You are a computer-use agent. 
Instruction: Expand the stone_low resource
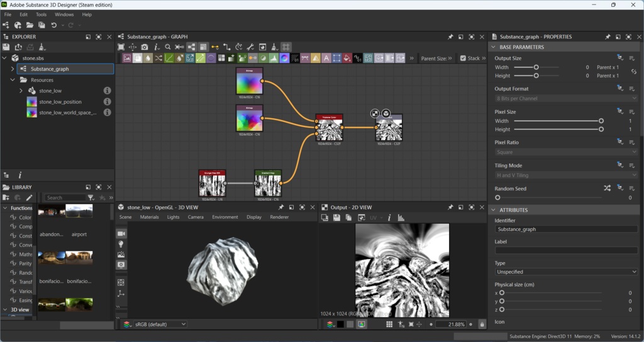point(21,91)
